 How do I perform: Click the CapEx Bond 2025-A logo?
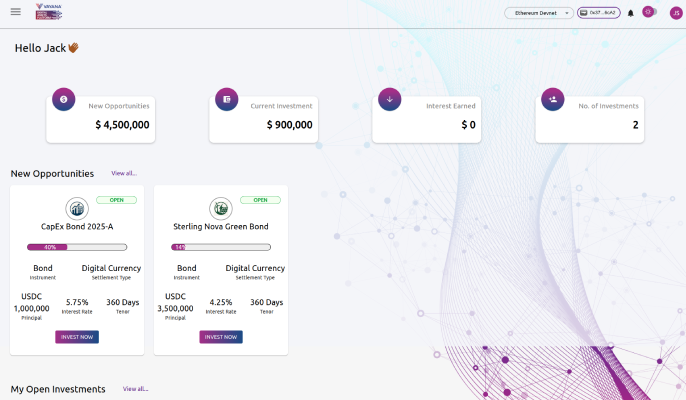77,208
